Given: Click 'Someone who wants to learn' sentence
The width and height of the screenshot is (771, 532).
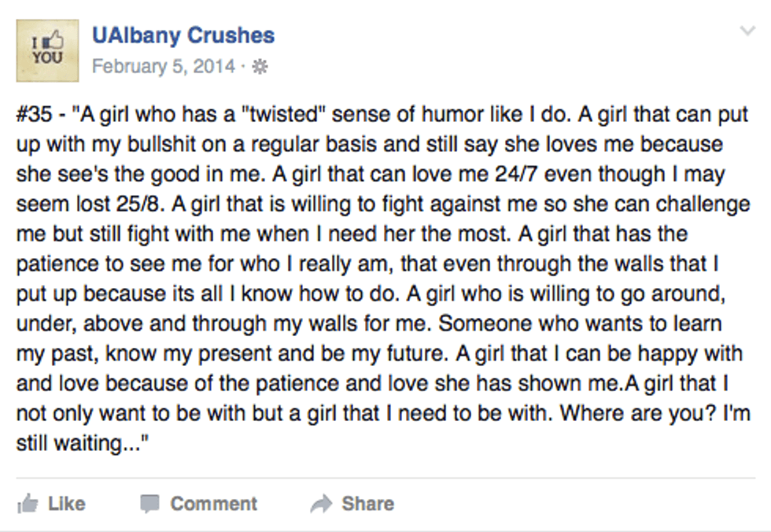Looking at the screenshot, I should click(593, 323).
